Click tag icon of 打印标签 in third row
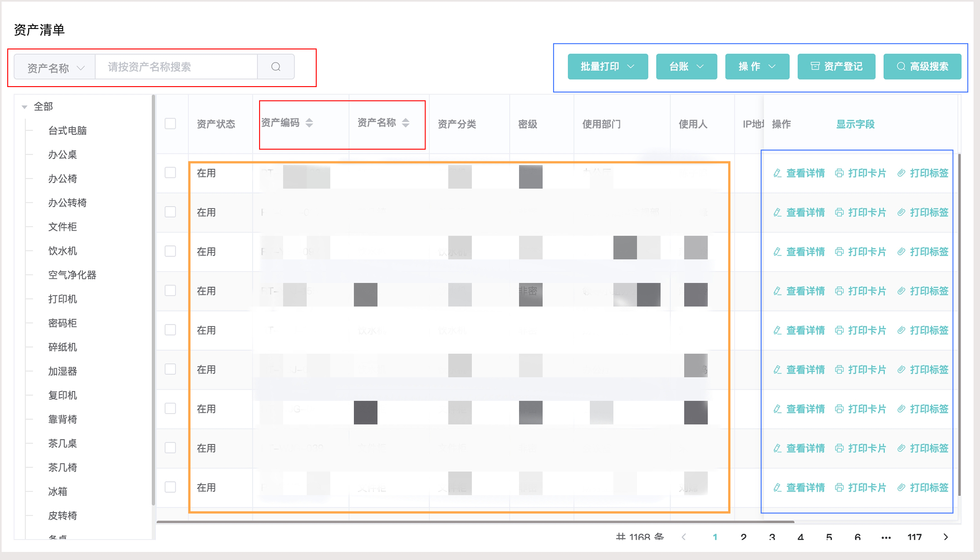This screenshot has height=560, width=980. 902,252
